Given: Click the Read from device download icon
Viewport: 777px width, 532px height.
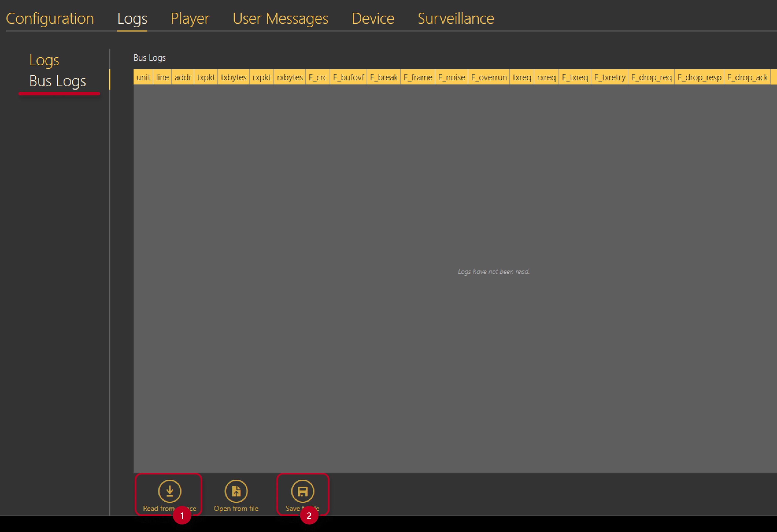Looking at the screenshot, I should tap(169, 491).
